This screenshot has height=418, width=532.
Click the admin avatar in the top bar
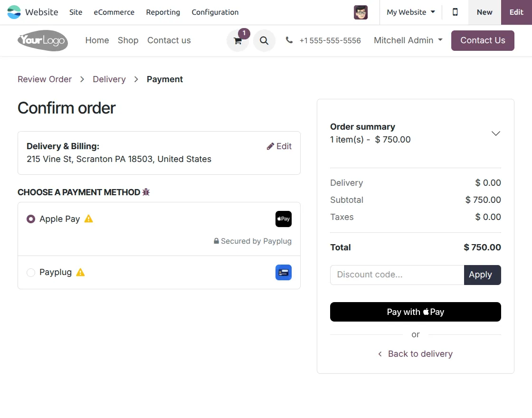pyautogui.click(x=361, y=12)
